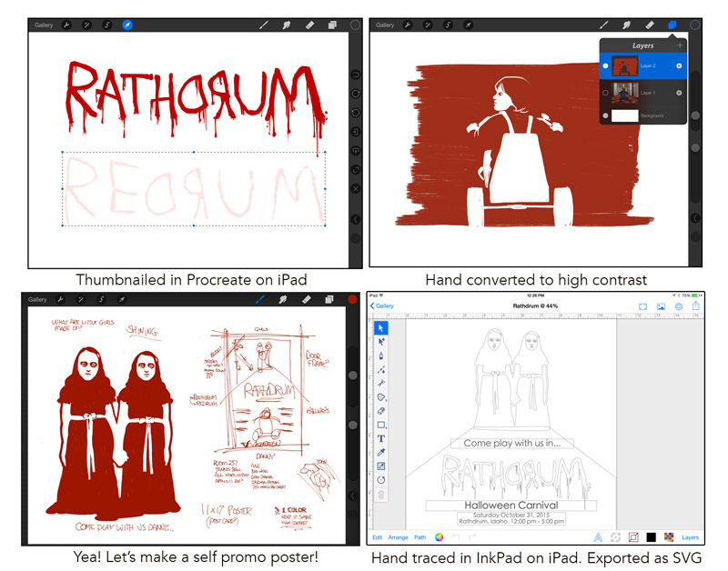Activate the Text (T) tool in InkPad
Viewport: 728px width, 571px height.
tap(381, 438)
